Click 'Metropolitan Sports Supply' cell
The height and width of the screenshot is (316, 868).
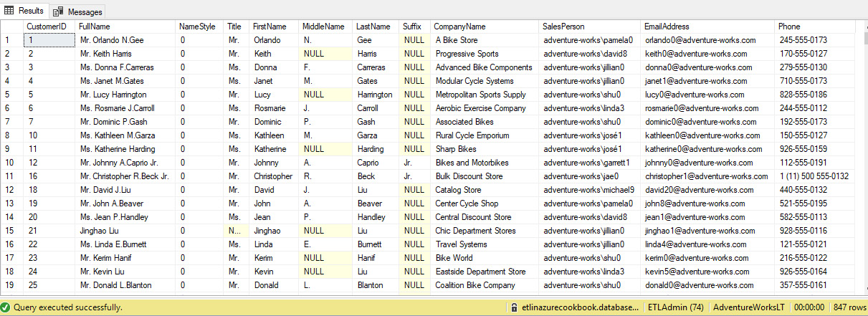coord(485,95)
